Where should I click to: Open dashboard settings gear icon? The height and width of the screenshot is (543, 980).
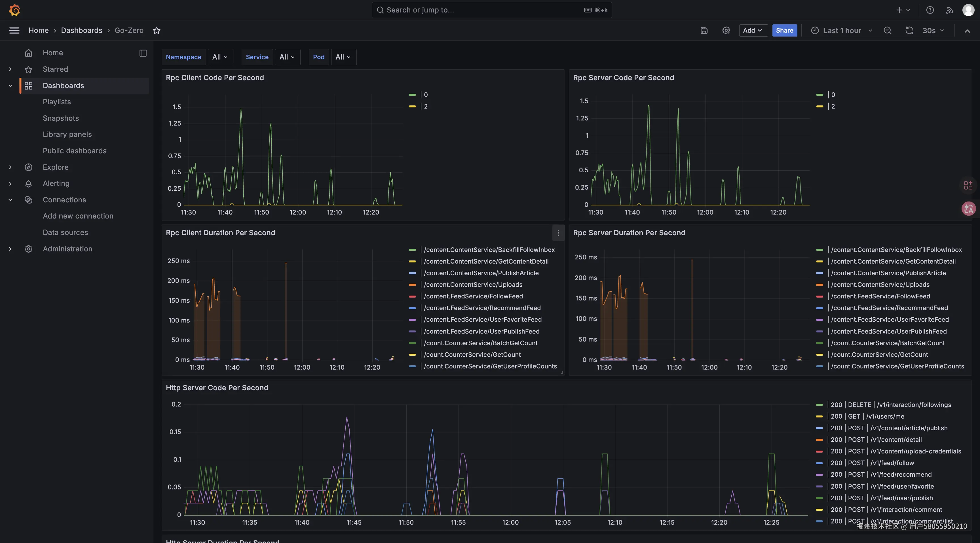coord(726,30)
